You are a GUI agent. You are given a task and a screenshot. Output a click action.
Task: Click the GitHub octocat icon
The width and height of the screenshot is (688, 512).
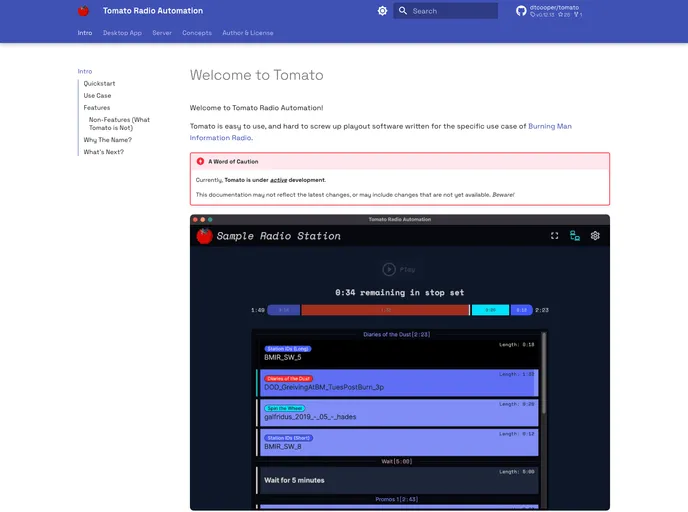tap(521, 11)
